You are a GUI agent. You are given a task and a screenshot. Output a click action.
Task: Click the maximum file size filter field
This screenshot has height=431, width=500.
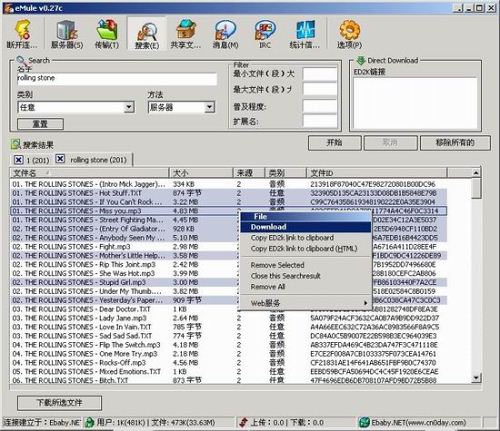[x=320, y=89]
